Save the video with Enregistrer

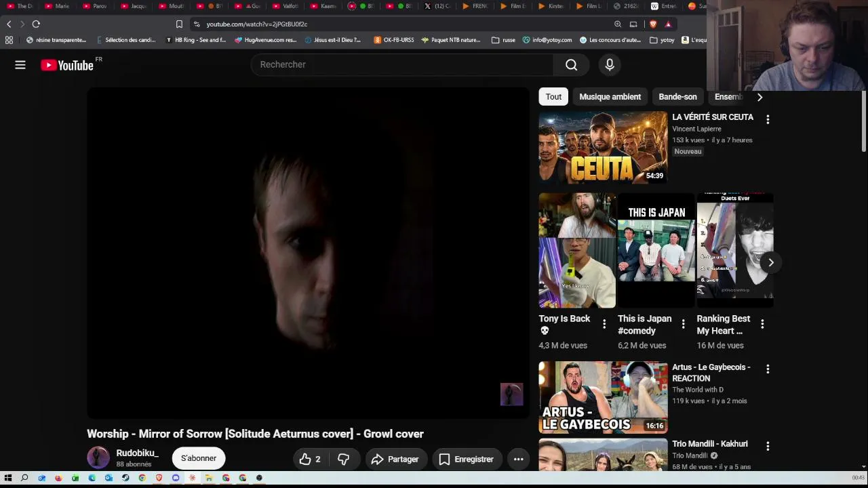(466, 459)
